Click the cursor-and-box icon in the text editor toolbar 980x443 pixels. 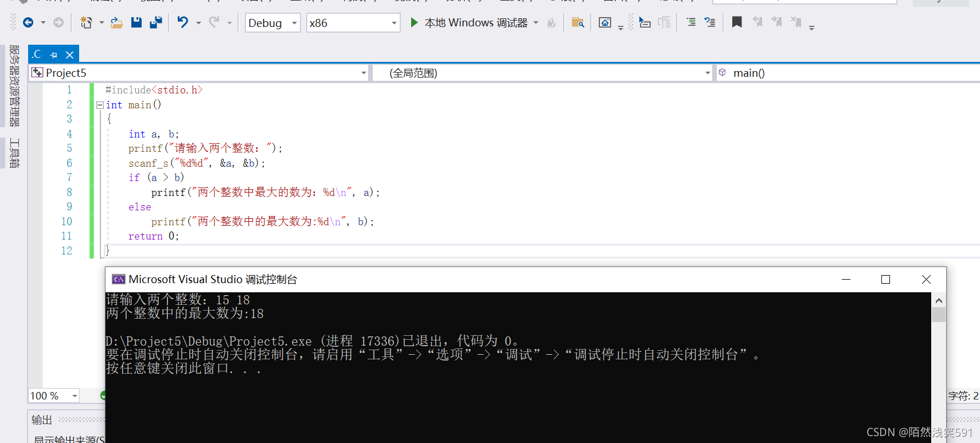click(645, 23)
